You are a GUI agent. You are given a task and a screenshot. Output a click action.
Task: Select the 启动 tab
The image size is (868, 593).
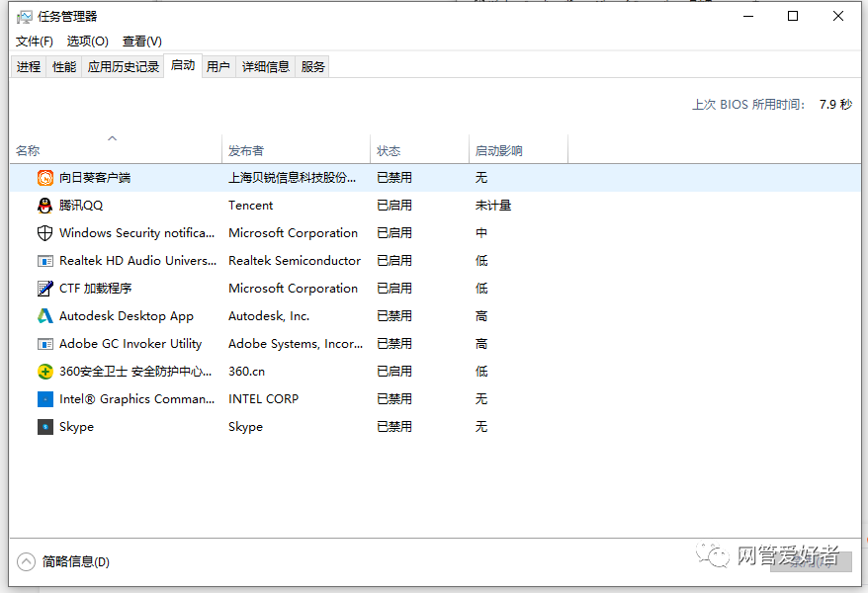click(183, 66)
